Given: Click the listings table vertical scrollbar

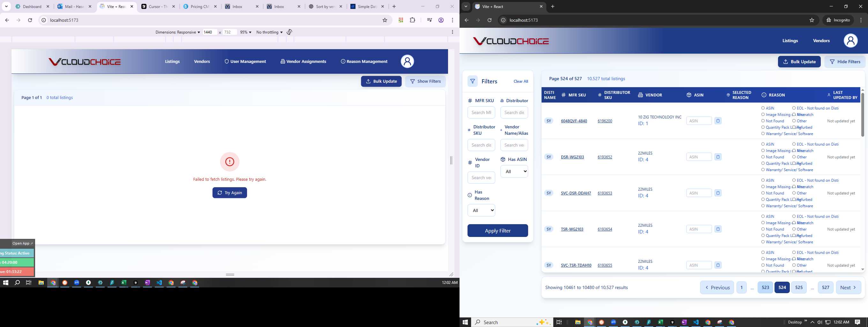Looking at the screenshot, I should tap(863, 115).
